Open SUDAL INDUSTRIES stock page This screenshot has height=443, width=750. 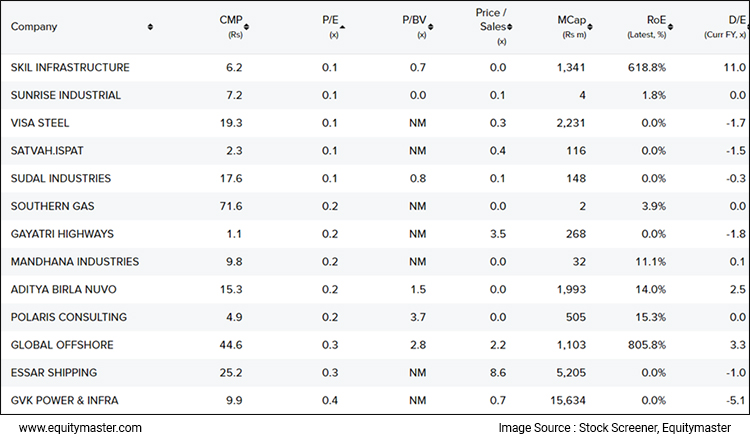click(61, 178)
